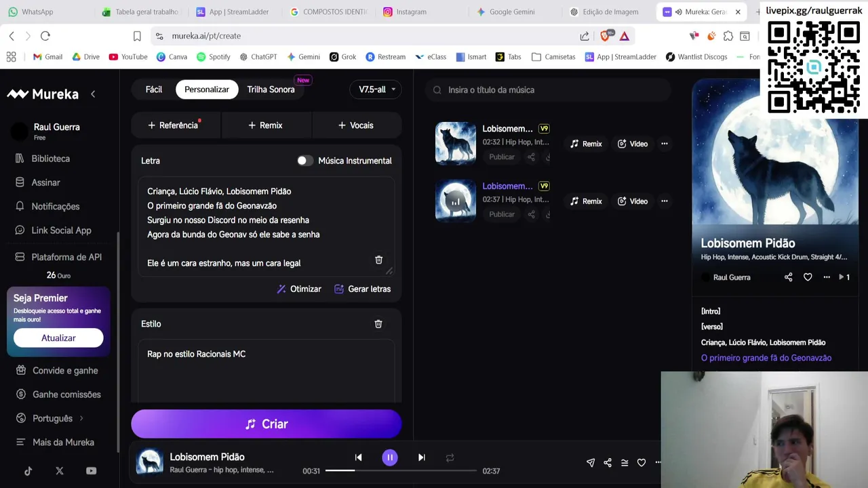Open more options for 02:32 track
868x488 pixels.
(665, 144)
